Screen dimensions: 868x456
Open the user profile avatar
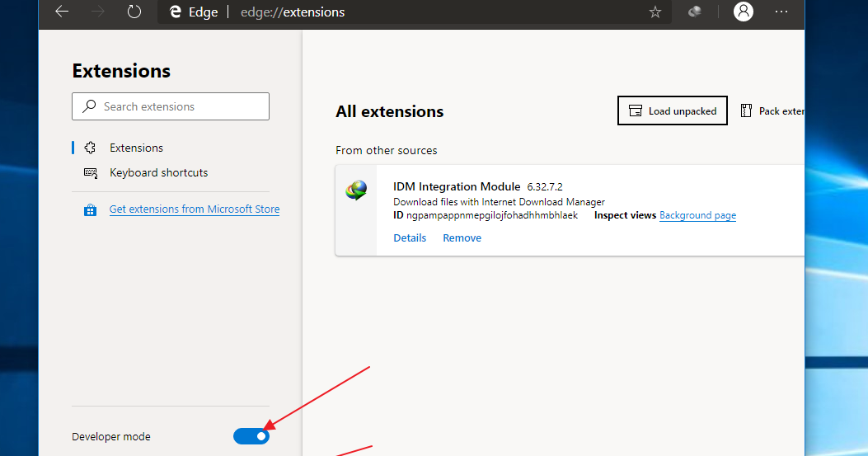pos(744,12)
